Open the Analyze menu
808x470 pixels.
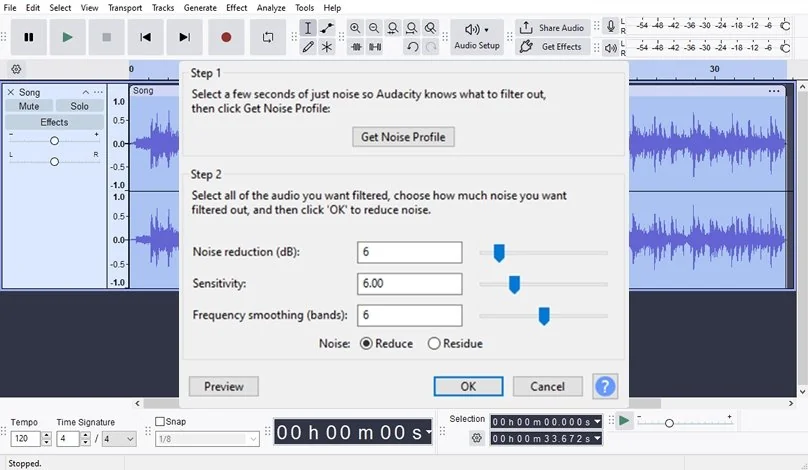coord(271,8)
